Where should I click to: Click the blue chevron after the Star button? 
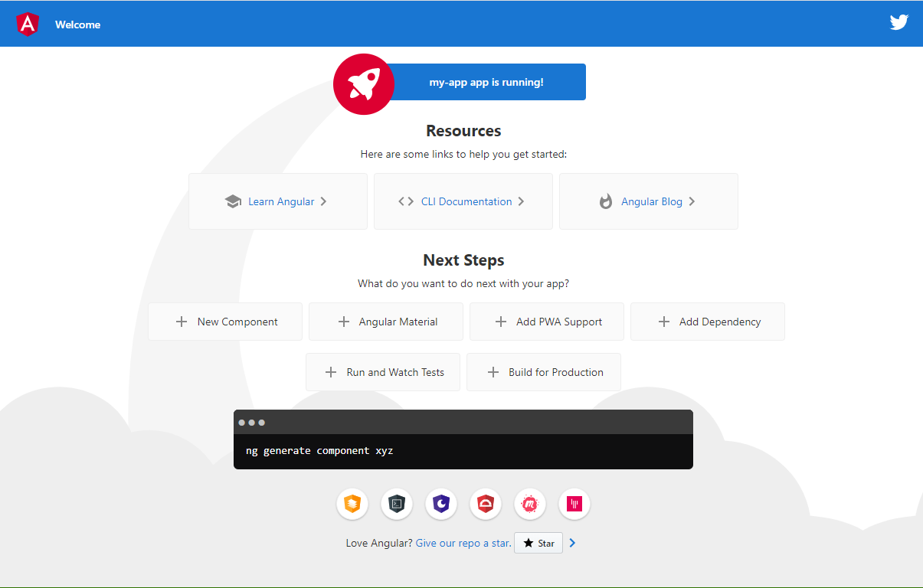pyautogui.click(x=572, y=543)
